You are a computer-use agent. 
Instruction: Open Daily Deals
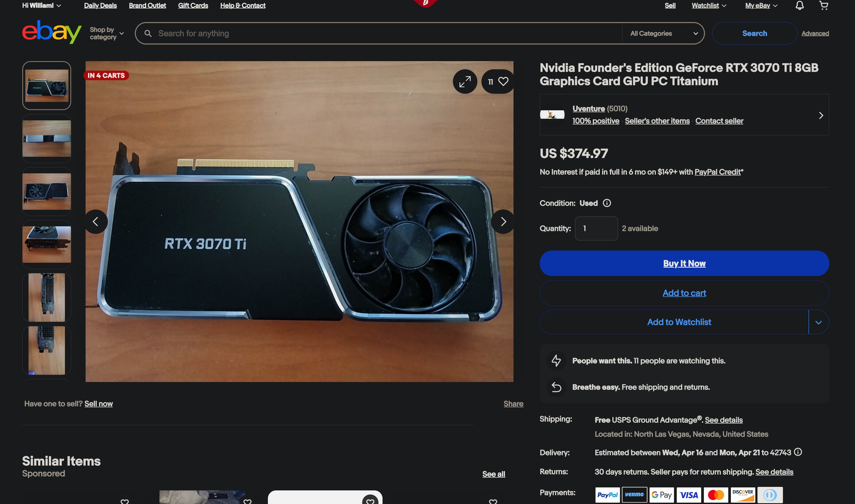click(100, 5)
